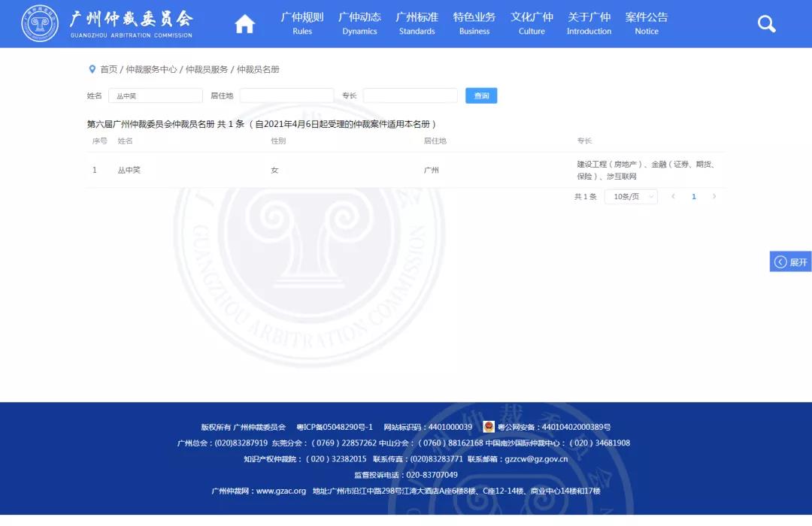Click the 女 gender cell
Screen dimensions: 812x526
coord(274,170)
